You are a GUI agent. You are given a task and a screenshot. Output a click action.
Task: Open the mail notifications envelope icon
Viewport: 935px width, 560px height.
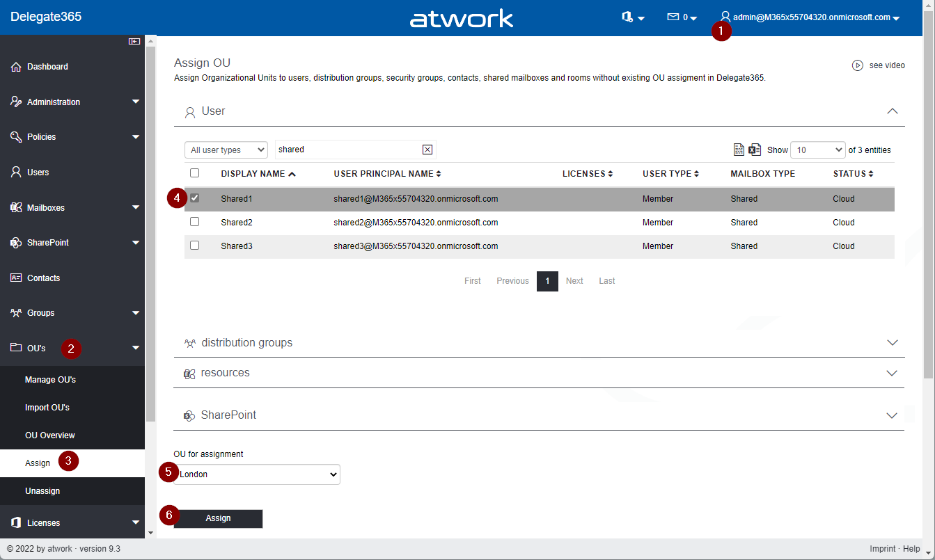click(673, 17)
